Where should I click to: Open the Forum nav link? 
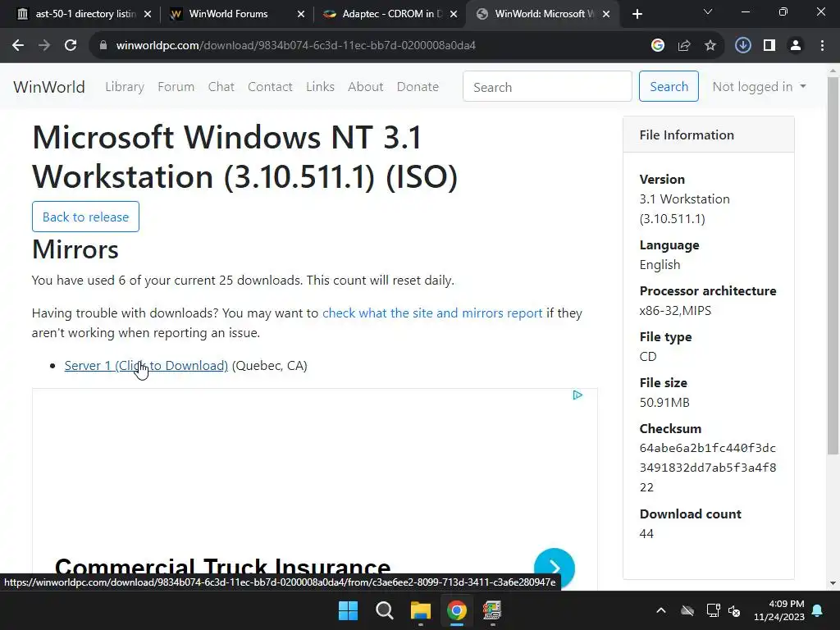click(176, 87)
